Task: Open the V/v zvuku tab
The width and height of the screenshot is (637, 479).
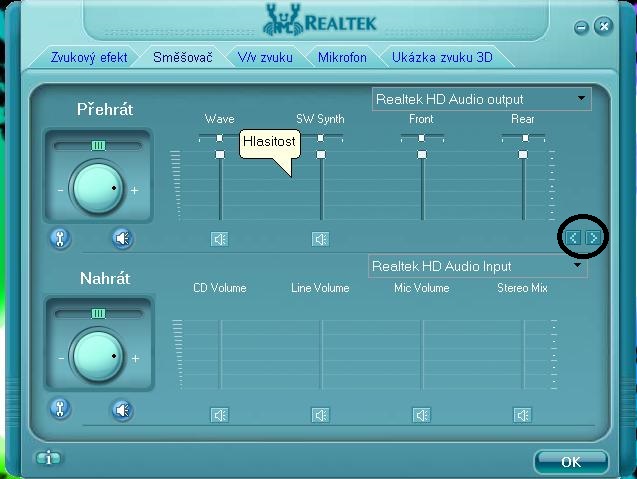Action: (265, 57)
